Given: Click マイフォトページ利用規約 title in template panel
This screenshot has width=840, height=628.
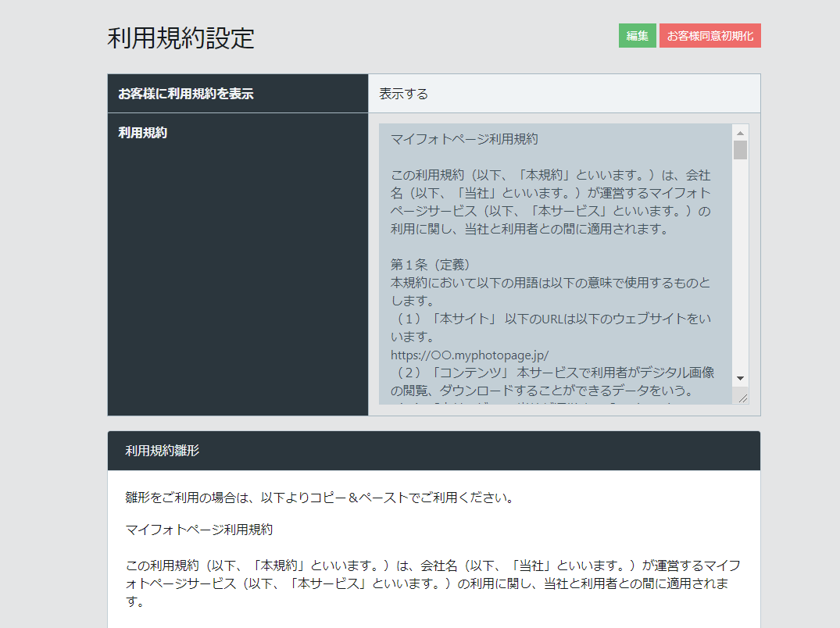Looking at the screenshot, I should [199, 530].
